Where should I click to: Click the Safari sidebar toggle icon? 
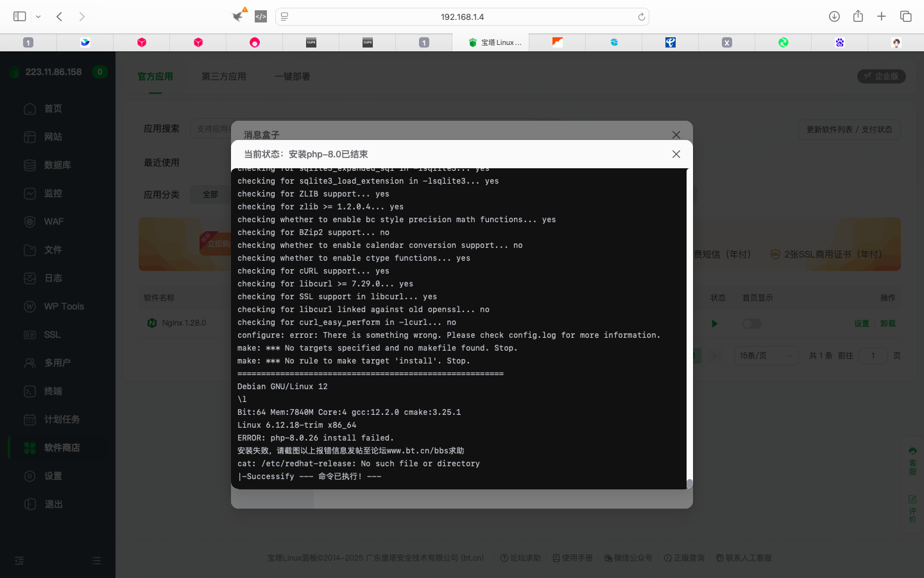point(19,17)
